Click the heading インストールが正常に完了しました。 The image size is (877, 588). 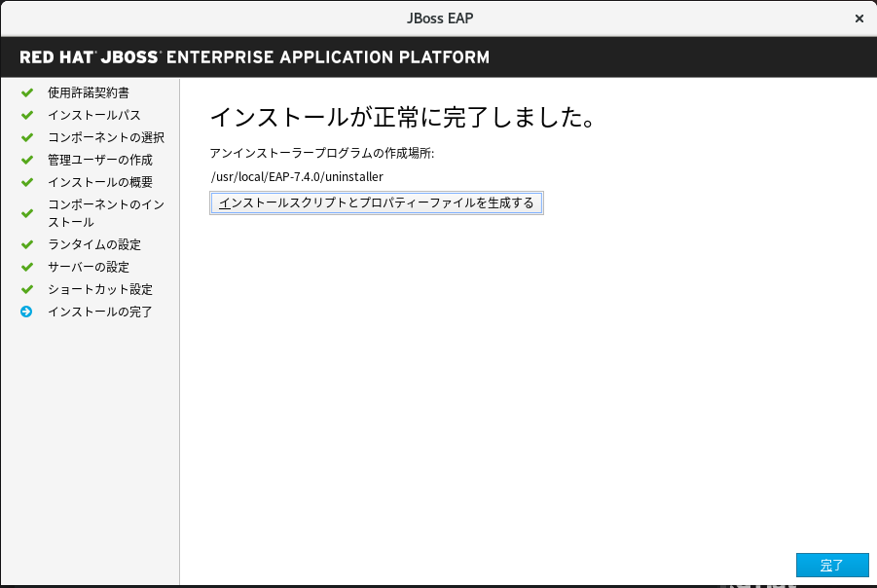tap(405, 118)
